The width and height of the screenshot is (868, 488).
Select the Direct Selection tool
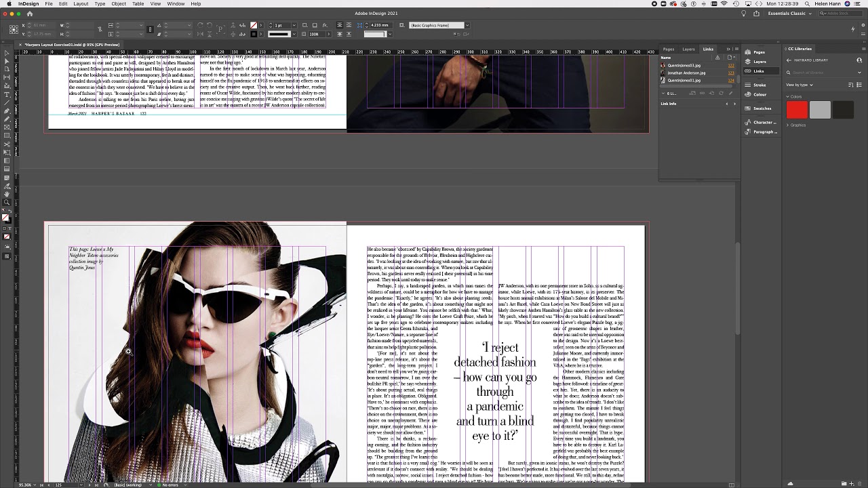point(7,60)
